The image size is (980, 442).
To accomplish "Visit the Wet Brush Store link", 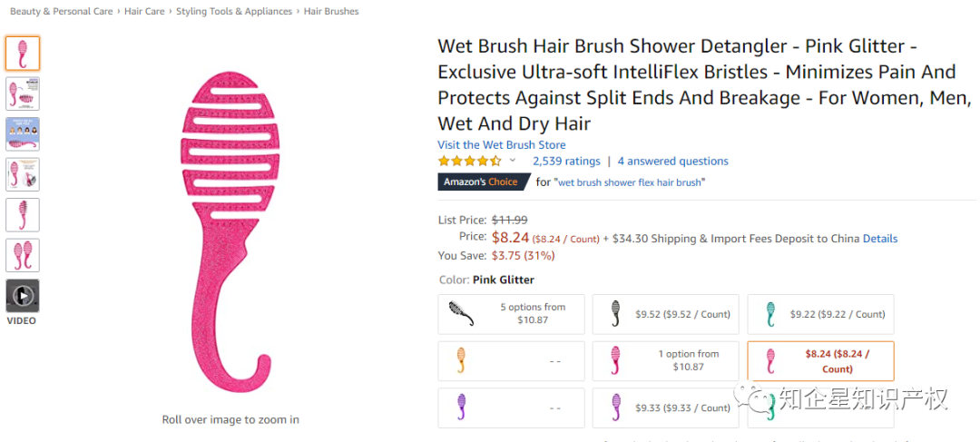I will (502, 145).
